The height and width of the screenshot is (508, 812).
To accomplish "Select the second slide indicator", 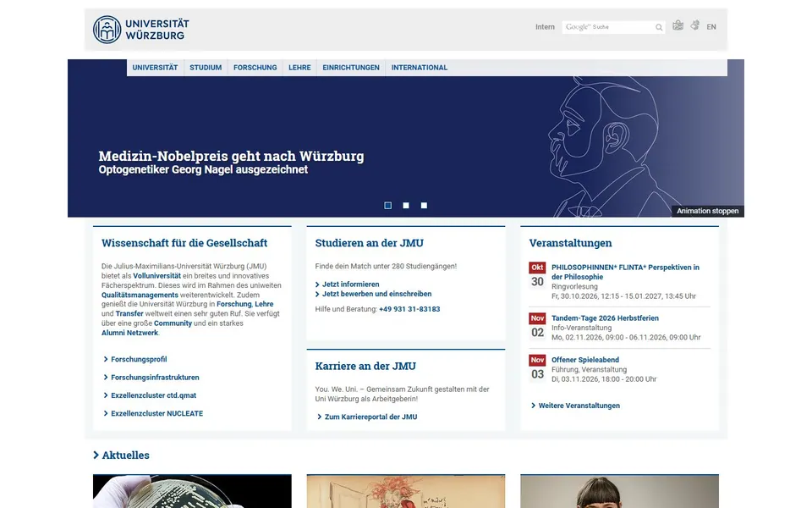I will [406, 205].
